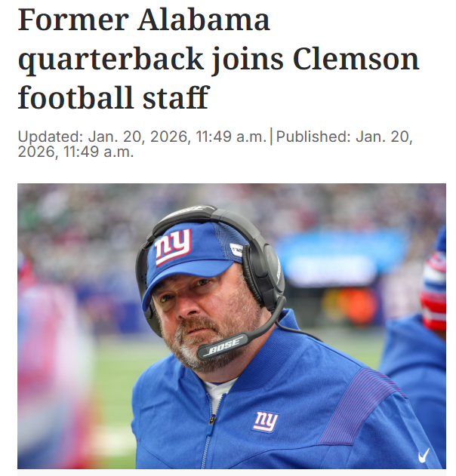Click the divider bar between Updated and Published

271,137
